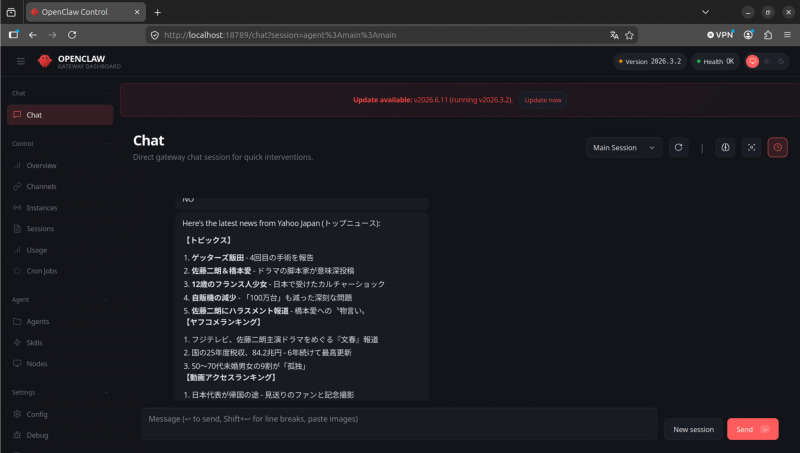This screenshot has width=800, height=453.
Task: Click the Cron Jobs spinner icon
Action: click(x=17, y=271)
